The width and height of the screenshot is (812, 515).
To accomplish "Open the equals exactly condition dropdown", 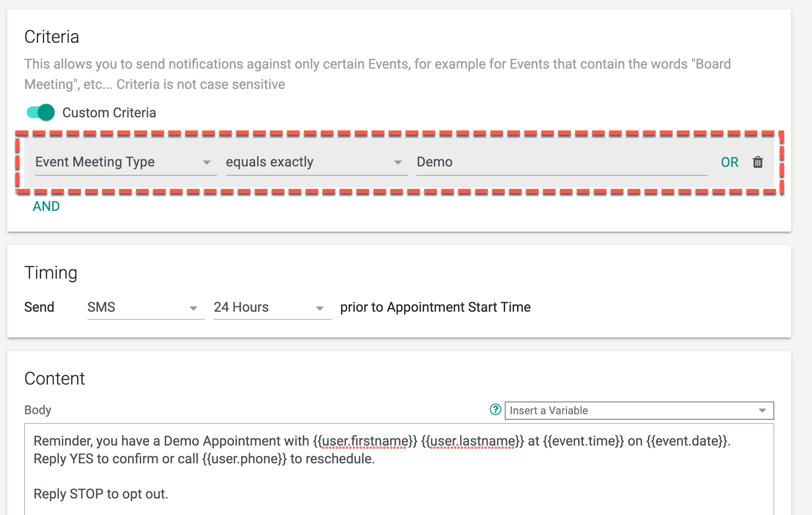I will pyautogui.click(x=314, y=162).
